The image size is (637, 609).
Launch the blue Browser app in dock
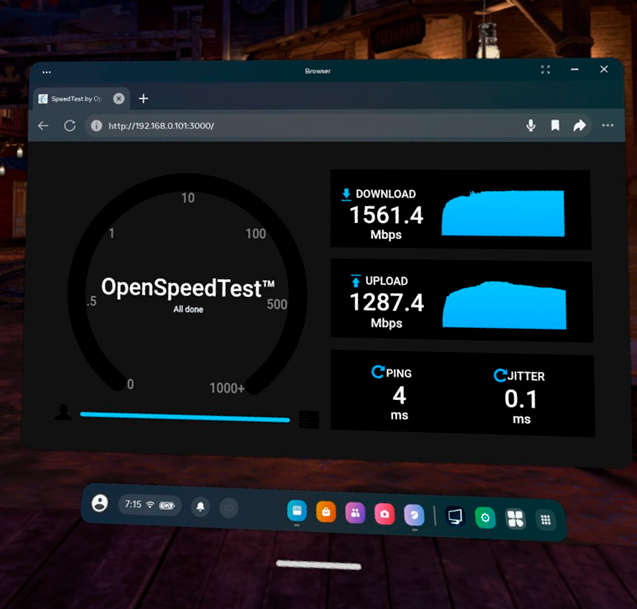click(297, 510)
